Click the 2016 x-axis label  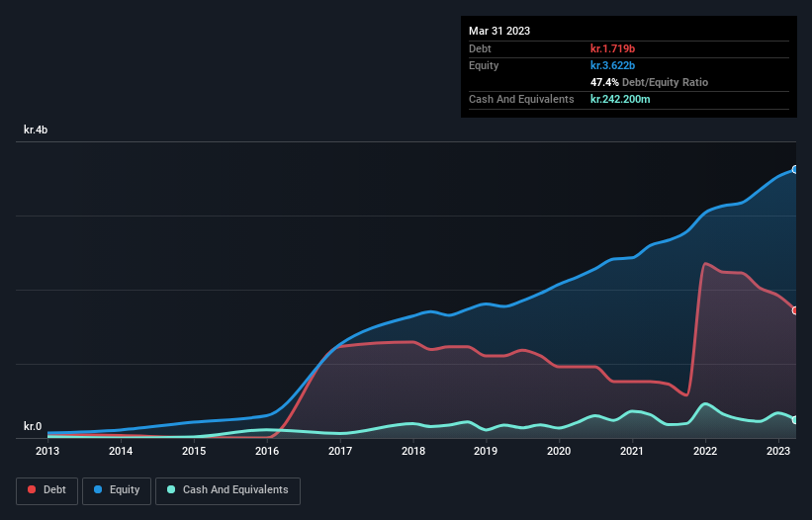pos(267,451)
